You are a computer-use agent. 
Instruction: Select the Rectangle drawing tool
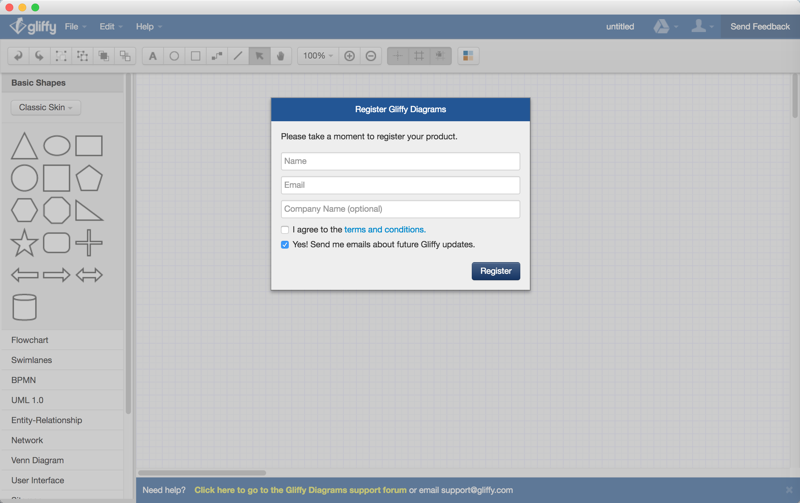point(195,56)
